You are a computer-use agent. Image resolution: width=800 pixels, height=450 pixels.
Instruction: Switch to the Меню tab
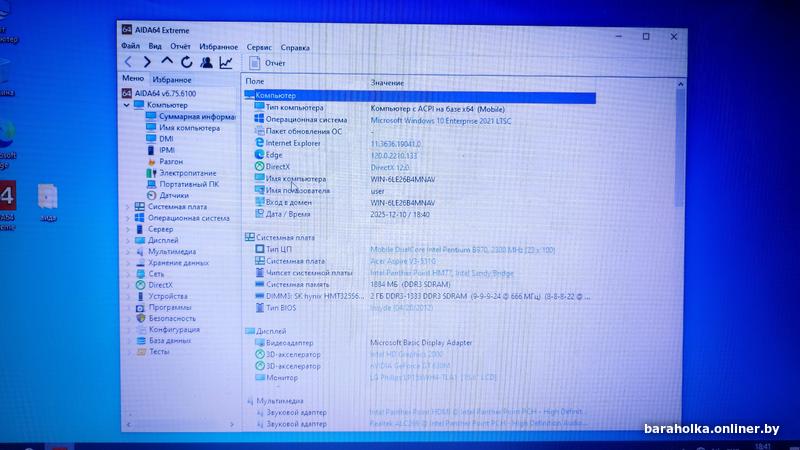tap(133, 79)
